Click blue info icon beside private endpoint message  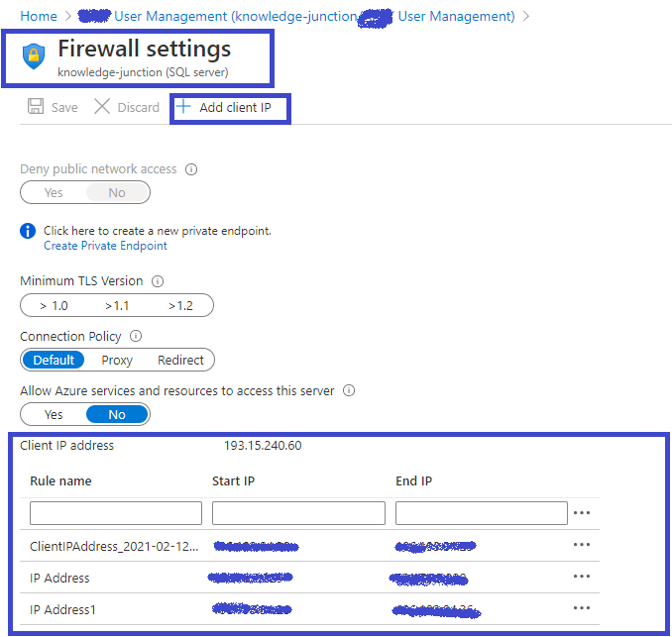pos(28,231)
